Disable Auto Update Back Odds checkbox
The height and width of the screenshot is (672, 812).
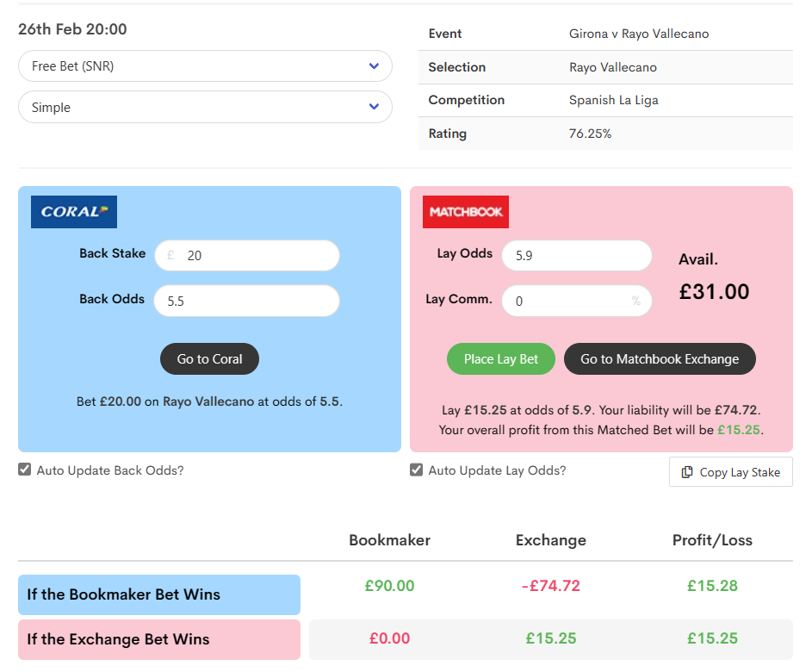click(x=25, y=470)
